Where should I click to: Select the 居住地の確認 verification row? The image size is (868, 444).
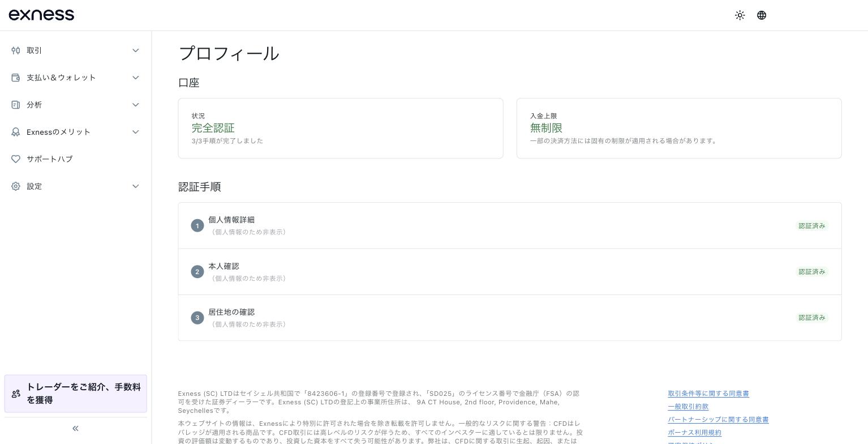510,318
